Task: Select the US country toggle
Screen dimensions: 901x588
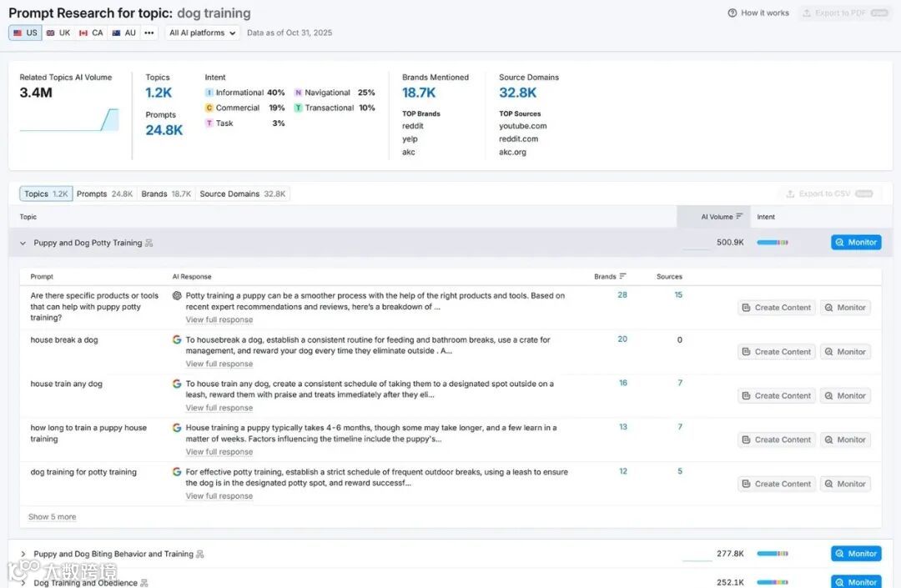Action: tap(25, 33)
